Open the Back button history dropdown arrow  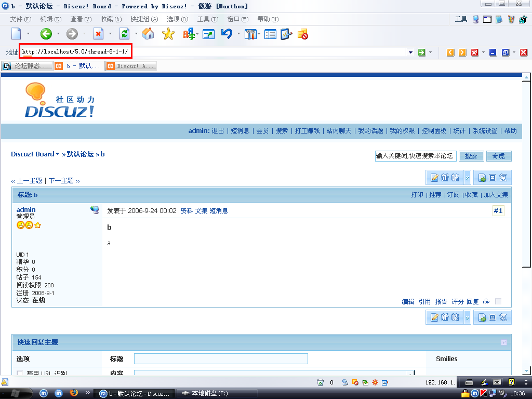point(58,34)
